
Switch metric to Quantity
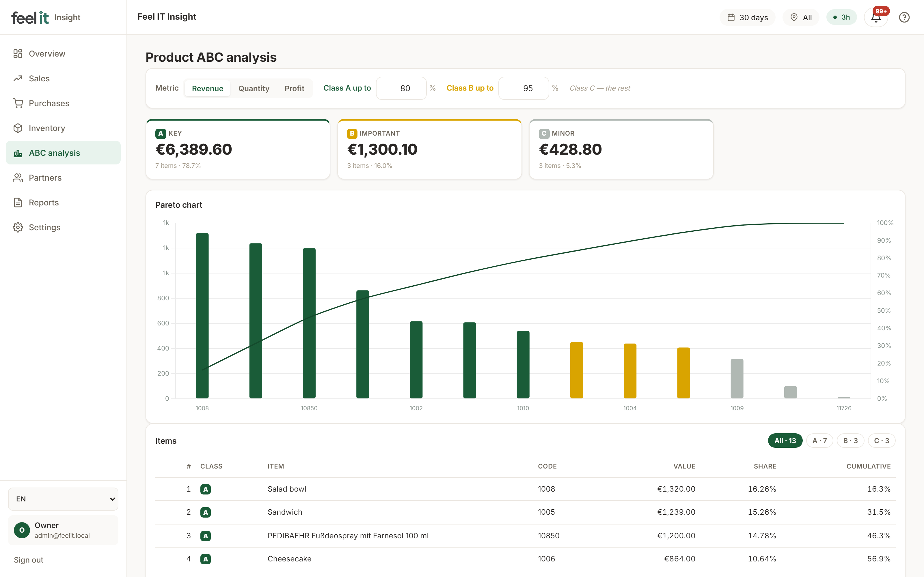pos(254,89)
